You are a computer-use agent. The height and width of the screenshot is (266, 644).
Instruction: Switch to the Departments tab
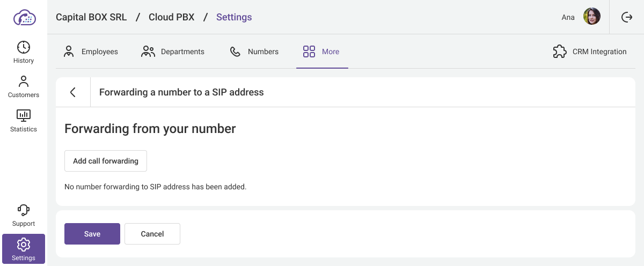pos(173,51)
